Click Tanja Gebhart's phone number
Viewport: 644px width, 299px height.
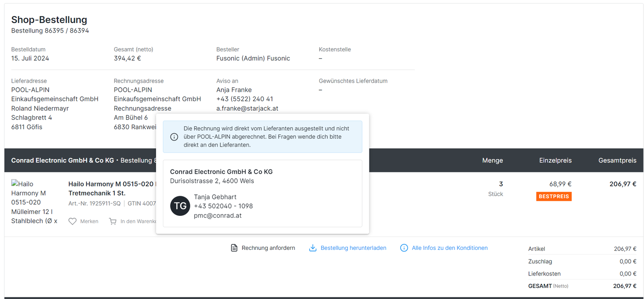click(x=223, y=206)
